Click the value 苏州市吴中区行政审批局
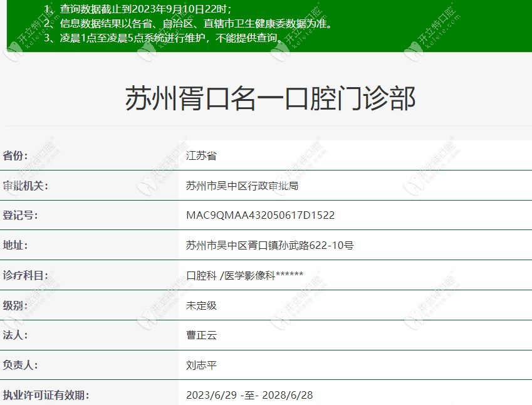Image resolution: width=532 pixels, height=405 pixels. (243, 186)
